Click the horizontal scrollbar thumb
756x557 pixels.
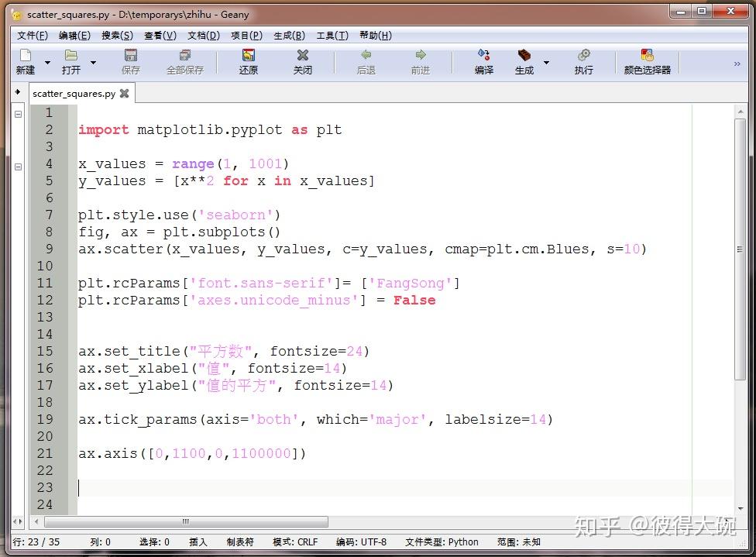(x=186, y=521)
